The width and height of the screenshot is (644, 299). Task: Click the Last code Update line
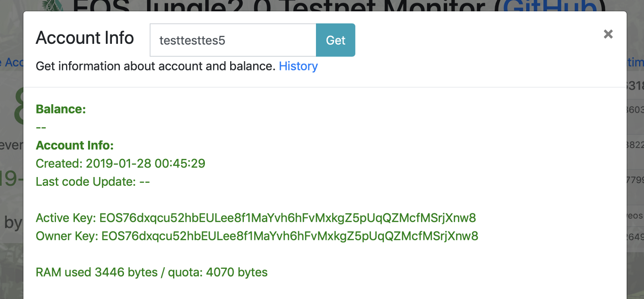pyautogui.click(x=93, y=181)
